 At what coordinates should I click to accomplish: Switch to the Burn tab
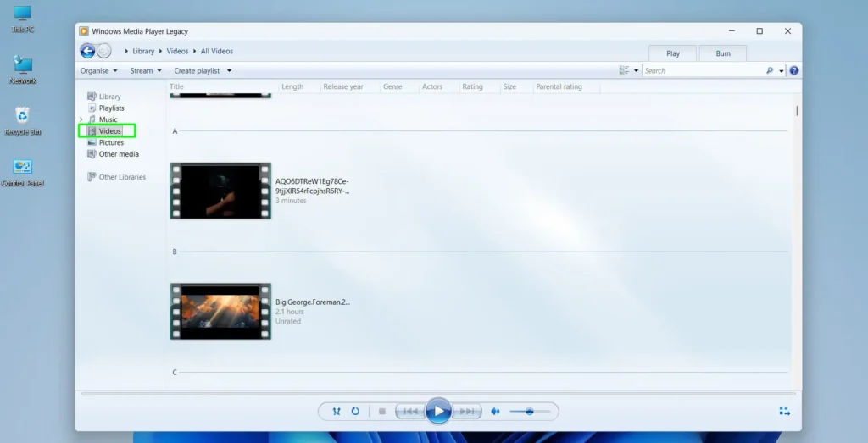tap(723, 53)
